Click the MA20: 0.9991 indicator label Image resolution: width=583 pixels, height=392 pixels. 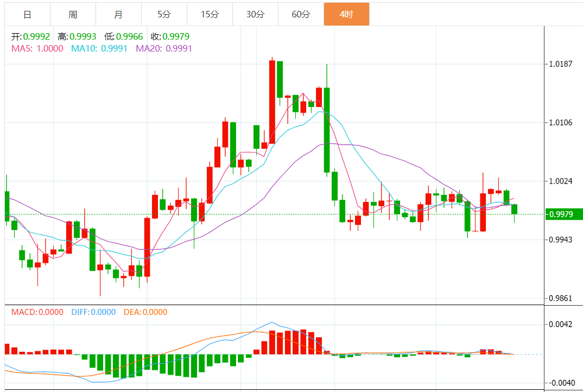(164, 48)
